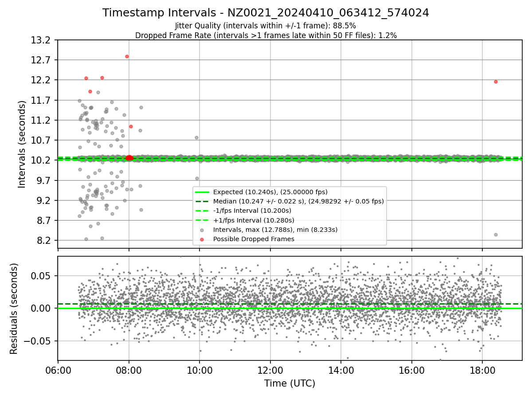Click the isolated red point after 18:00
The height and width of the screenshot is (399, 532).
[x=496, y=82]
